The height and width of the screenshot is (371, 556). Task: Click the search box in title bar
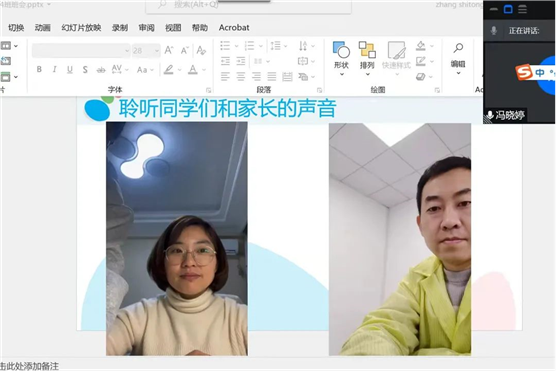pyautogui.click(x=248, y=6)
